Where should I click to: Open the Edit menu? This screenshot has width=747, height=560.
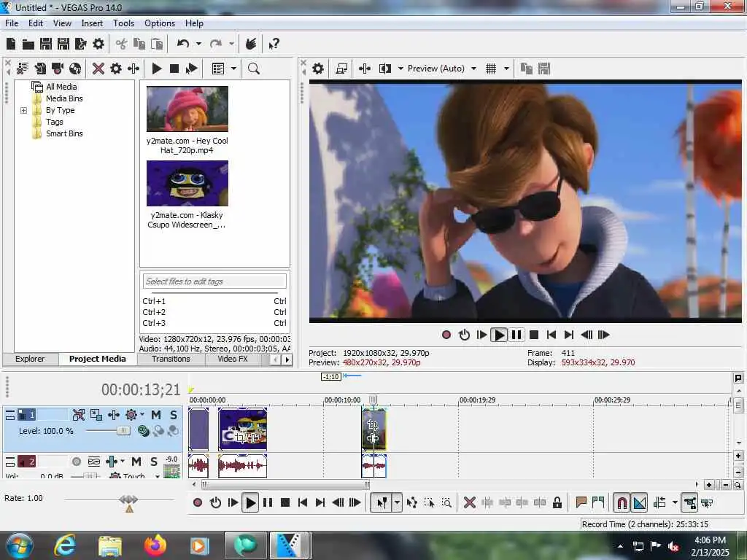point(36,23)
